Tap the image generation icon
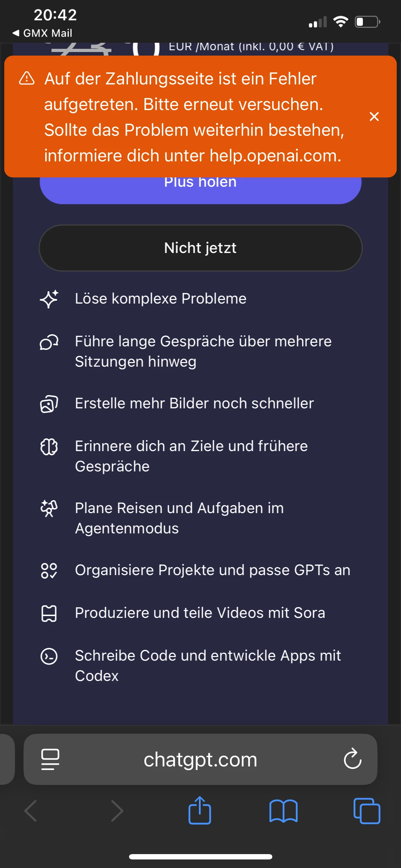 point(49,404)
